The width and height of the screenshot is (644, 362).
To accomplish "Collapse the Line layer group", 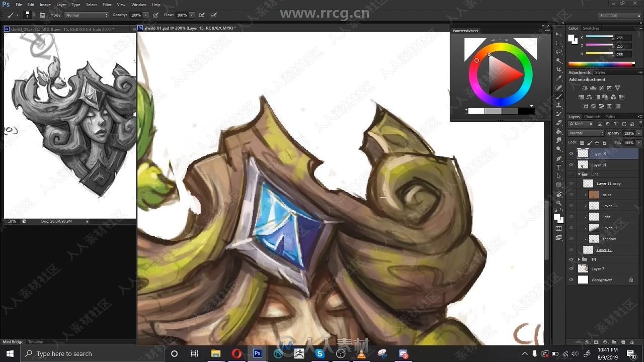I will point(579,174).
